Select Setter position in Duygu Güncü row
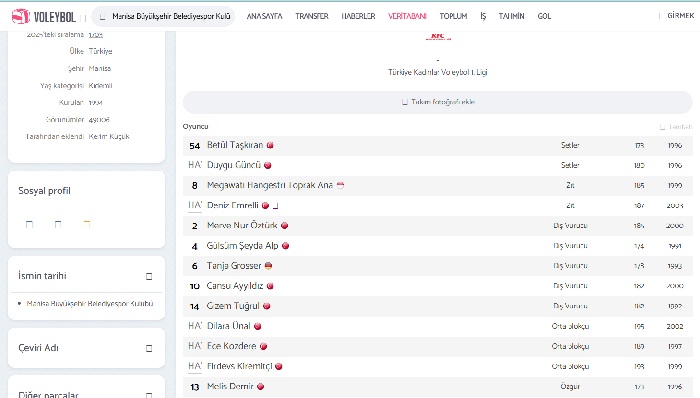The height and width of the screenshot is (398, 700). [x=570, y=165]
